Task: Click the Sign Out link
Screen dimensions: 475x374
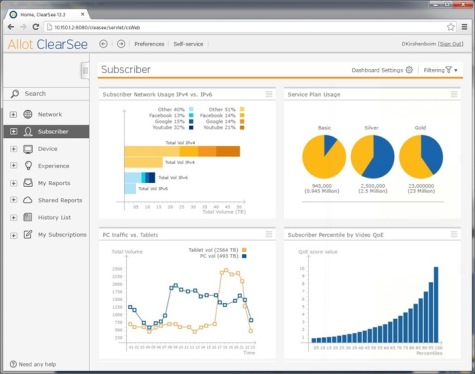Action: coord(450,44)
